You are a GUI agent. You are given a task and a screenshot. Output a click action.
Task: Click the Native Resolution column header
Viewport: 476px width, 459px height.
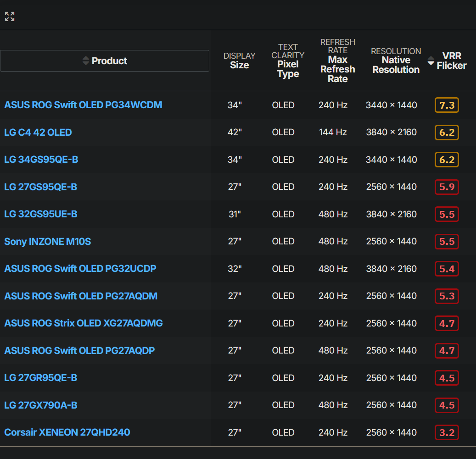(x=396, y=61)
